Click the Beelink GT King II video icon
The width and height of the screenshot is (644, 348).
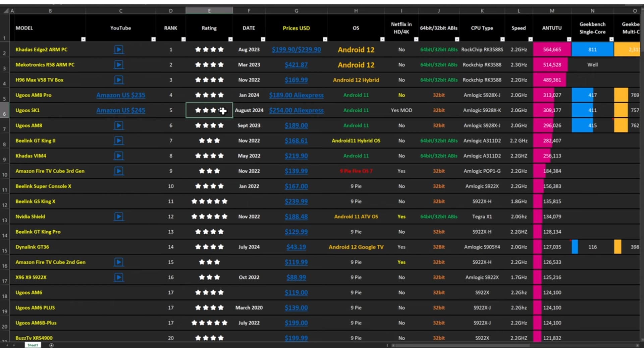pyautogui.click(x=118, y=140)
